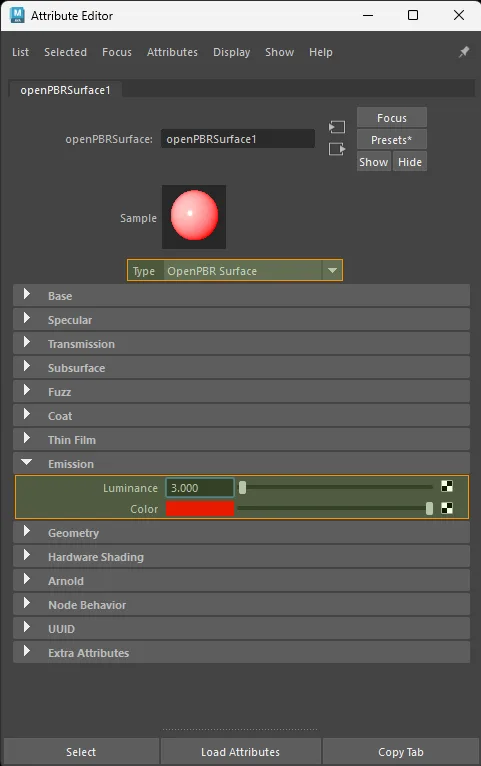Image resolution: width=481 pixels, height=766 pixels.
Task: Click the Luminance value field
Action: pos(200,488)
